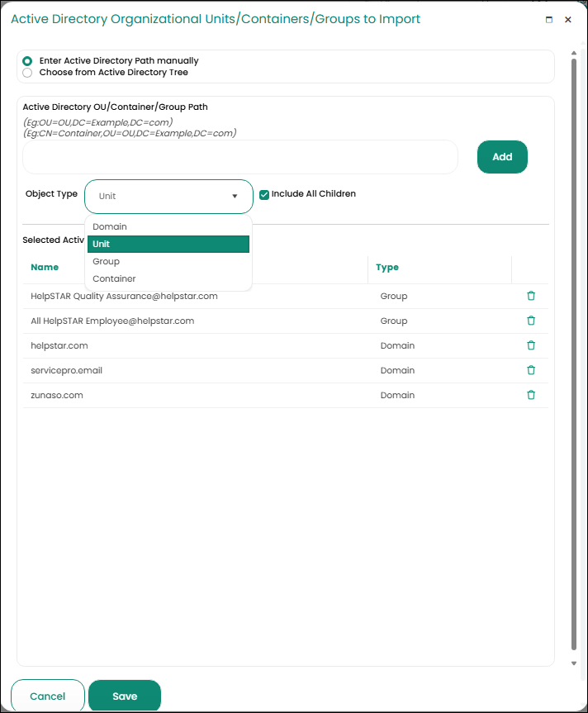Save the import selection
The image size is (588, 713).
125,696
